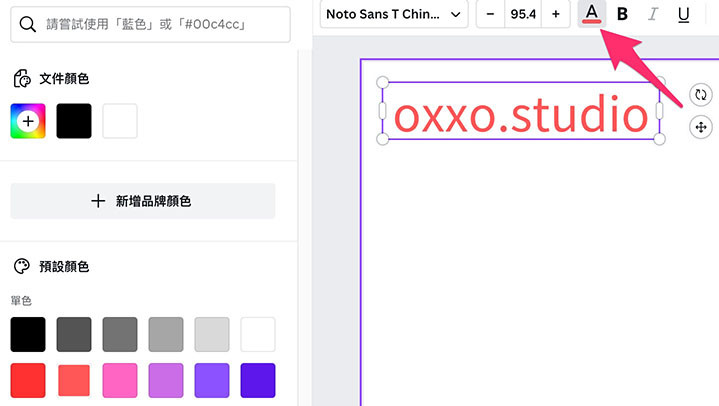
Task: Click the right side width handle of text box
Action: 659,111
